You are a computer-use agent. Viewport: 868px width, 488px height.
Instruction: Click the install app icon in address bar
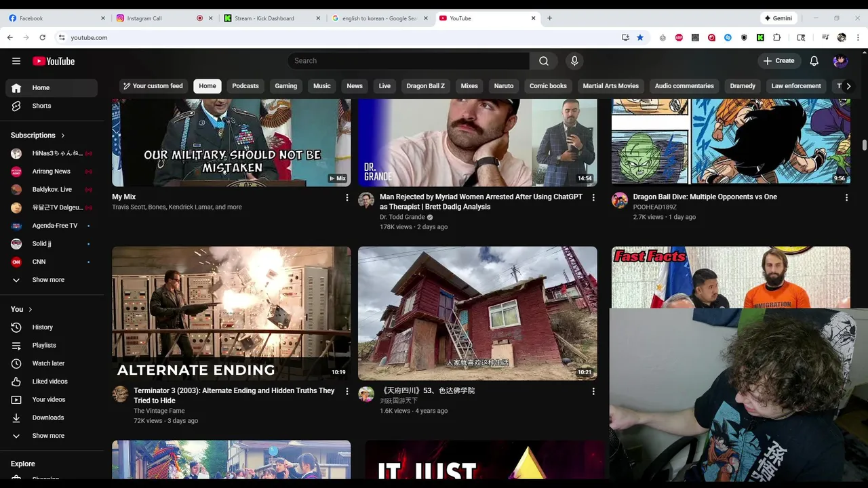[625, 37]
